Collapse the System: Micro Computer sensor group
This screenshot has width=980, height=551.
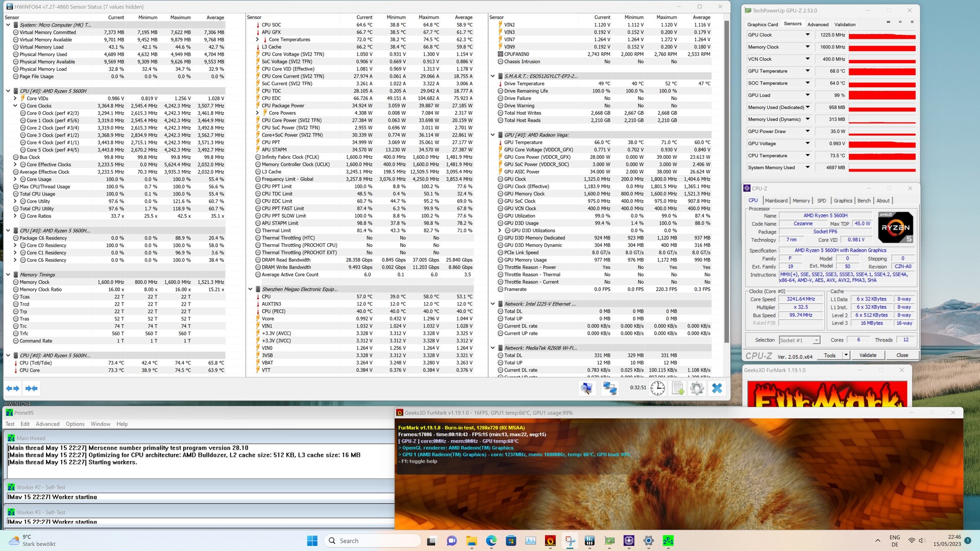coord(8,25)
